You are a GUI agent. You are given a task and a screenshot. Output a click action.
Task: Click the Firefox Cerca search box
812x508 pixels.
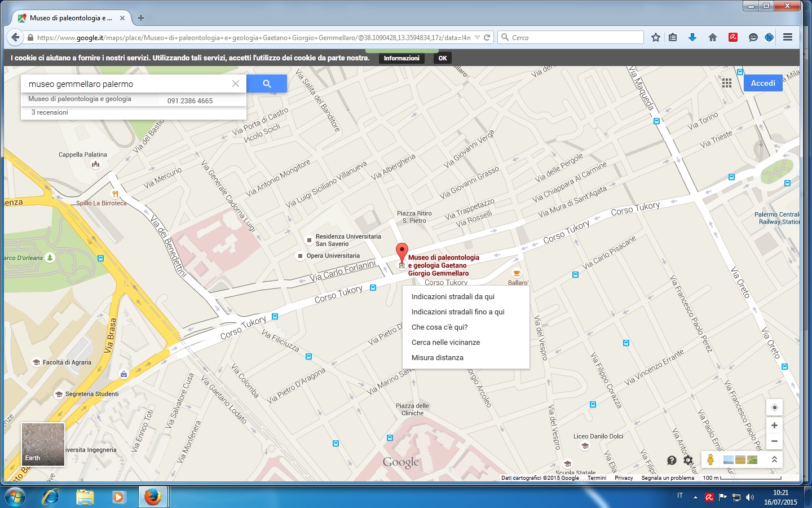[x=571, y=37]
